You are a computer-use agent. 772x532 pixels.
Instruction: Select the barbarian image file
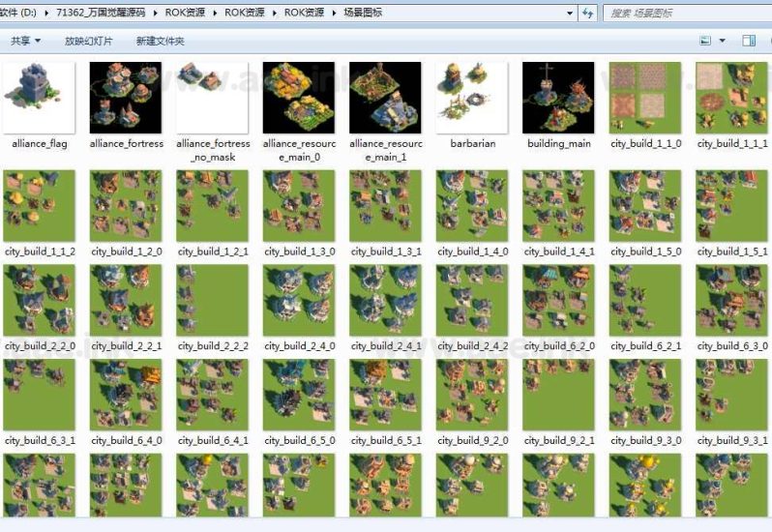(472, 98)
